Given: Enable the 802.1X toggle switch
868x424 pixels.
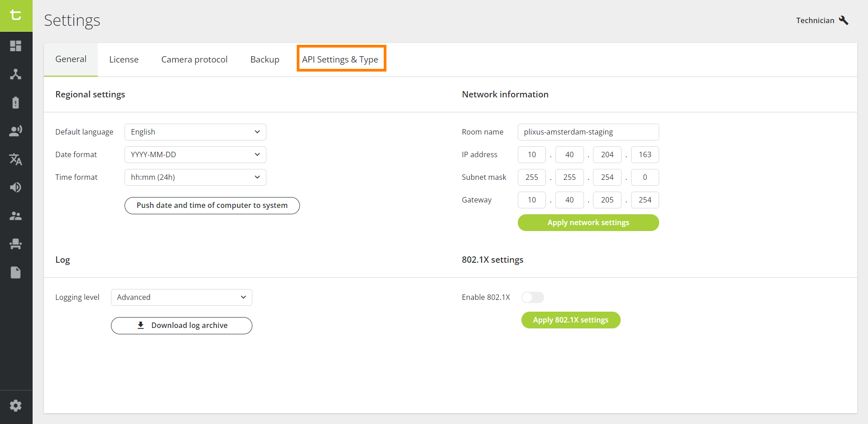Looking at the screenshot, I should [532, 297].
